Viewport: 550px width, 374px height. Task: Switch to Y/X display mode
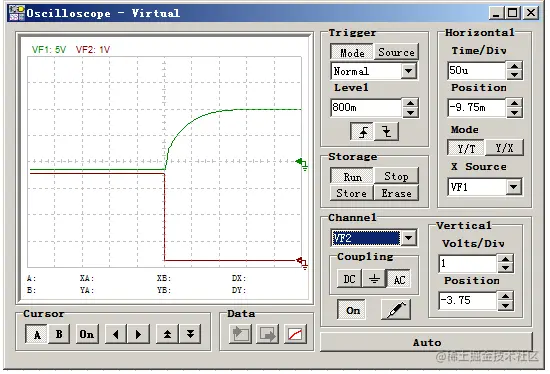click(x=504, y=148)
